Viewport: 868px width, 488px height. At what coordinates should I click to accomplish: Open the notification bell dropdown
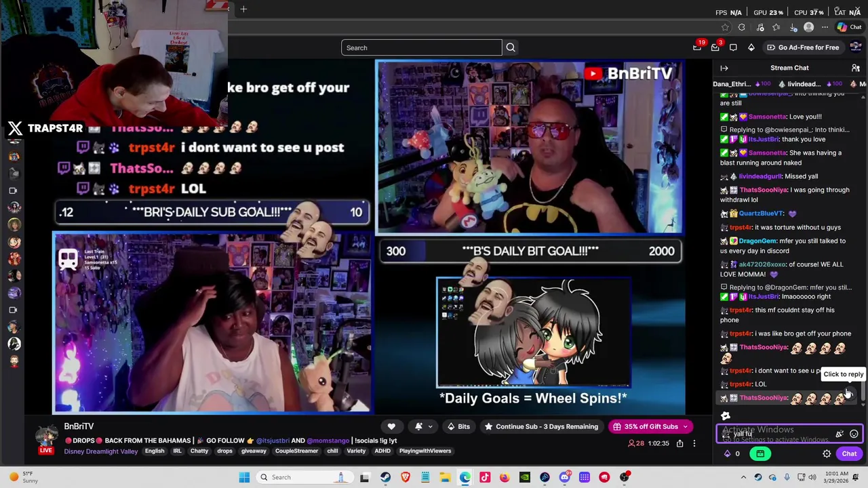(423, 426)
